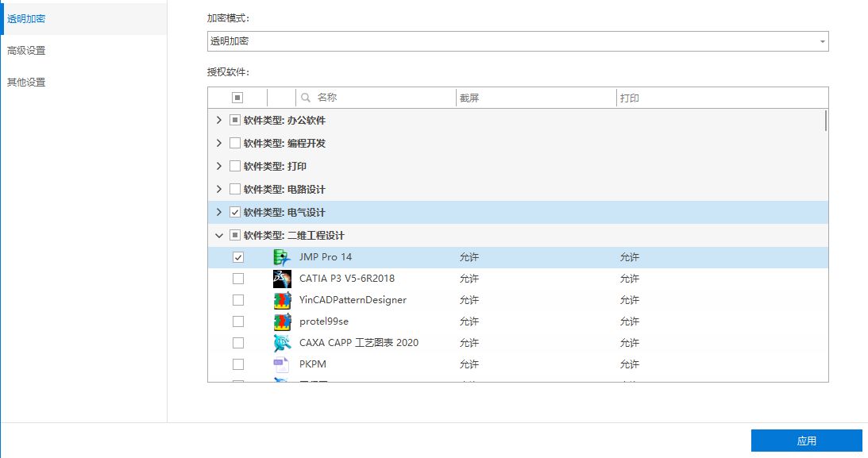This screenshot has height=458, width=868.
Task: Click the protel99se icon
Action: [x=282, y=321]
